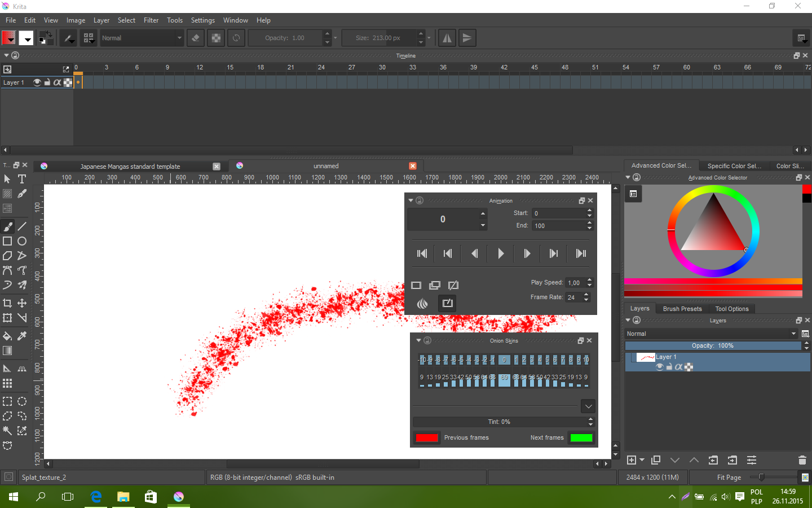
Task: Open Layers docker blending mode dropdown
Action: pos(712,334)
